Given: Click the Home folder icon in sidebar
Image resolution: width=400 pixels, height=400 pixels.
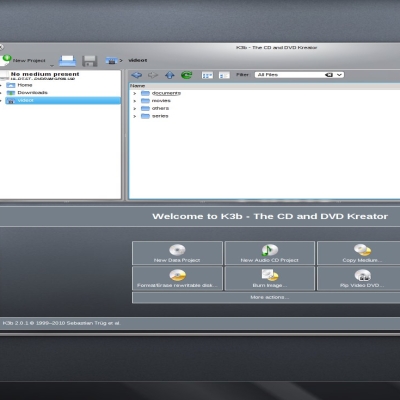Looking at the screenshot, I should tap(11, 85).
